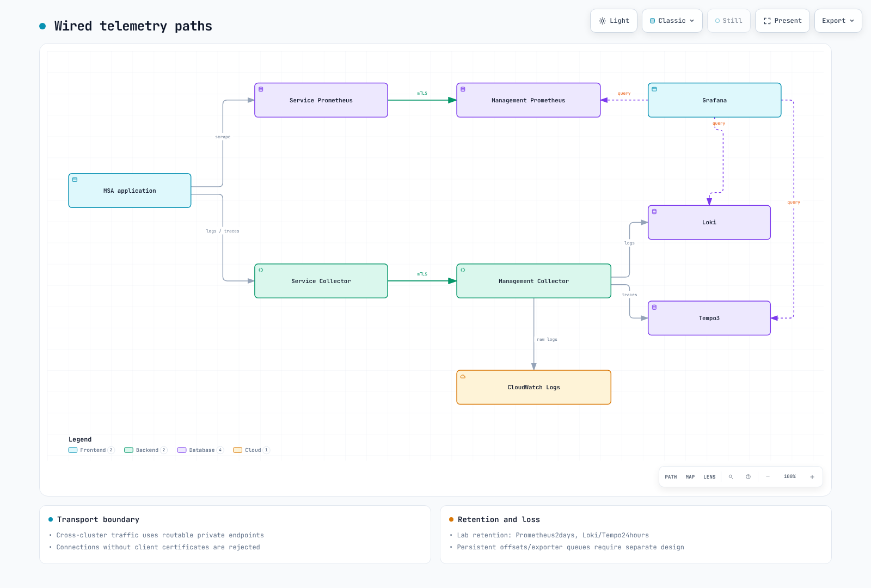The image size is (871, 588).
Task: Open the Classic style dropdown
Action: pos(672,21)
